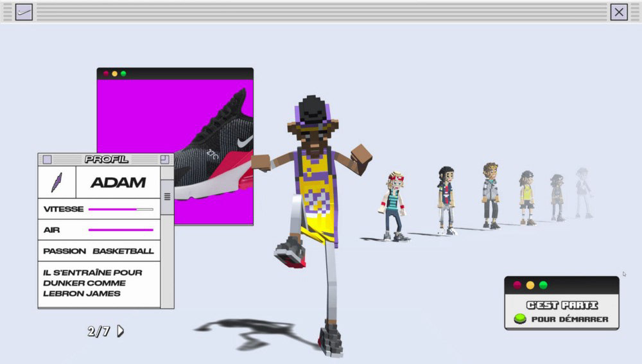
Task: Click green dot on the start window
Action: (x=543, y=285)
